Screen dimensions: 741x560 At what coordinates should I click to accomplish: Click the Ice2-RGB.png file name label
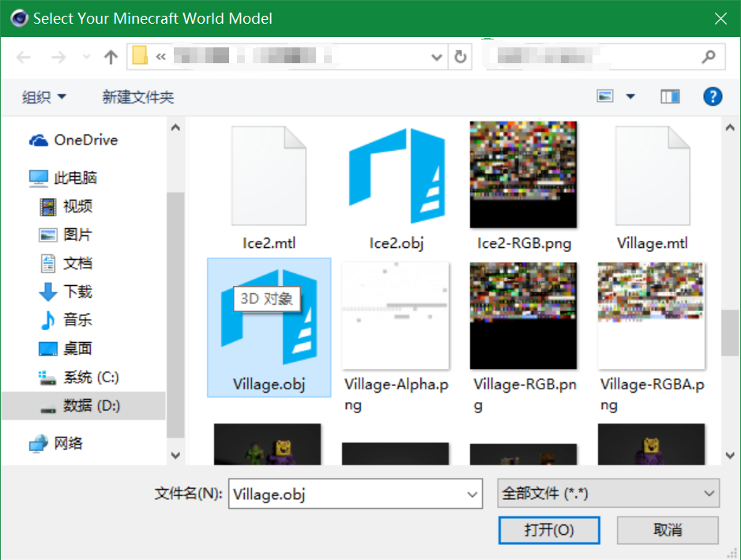point(524,243)
